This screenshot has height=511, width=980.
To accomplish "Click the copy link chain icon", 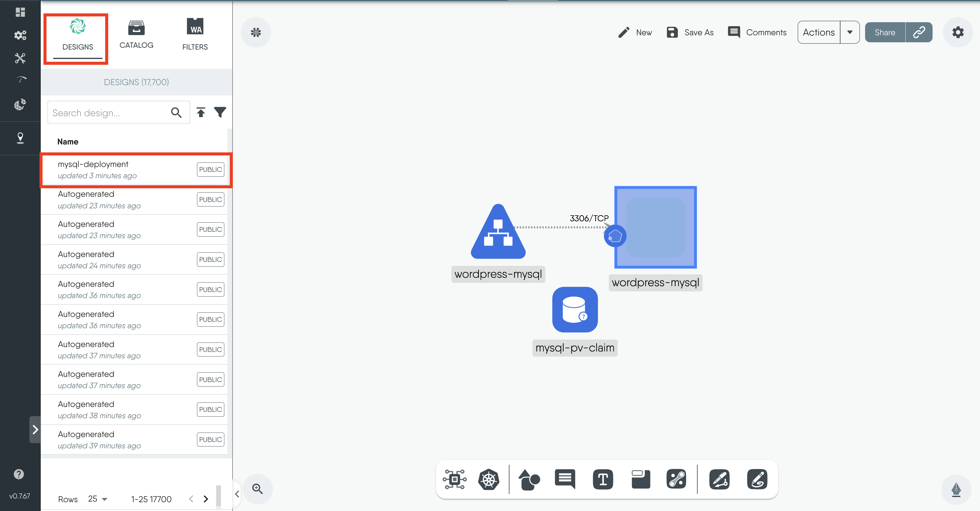I will [919, 32].
